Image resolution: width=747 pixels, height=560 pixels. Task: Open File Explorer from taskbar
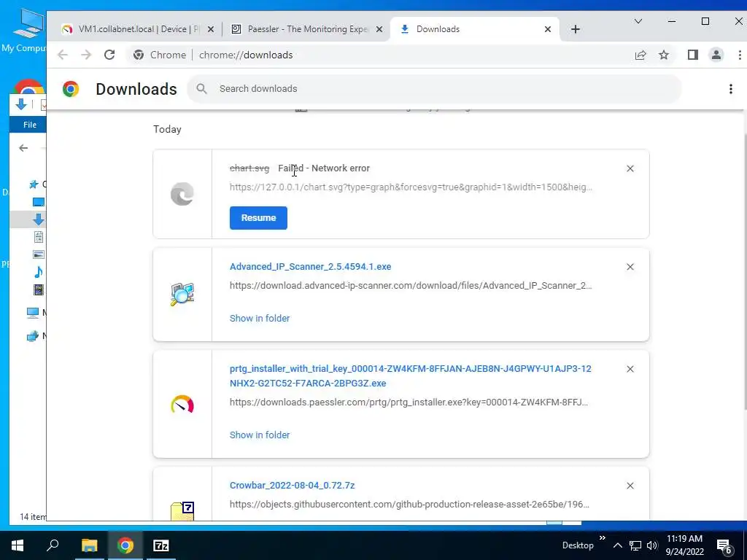[89, 545]
